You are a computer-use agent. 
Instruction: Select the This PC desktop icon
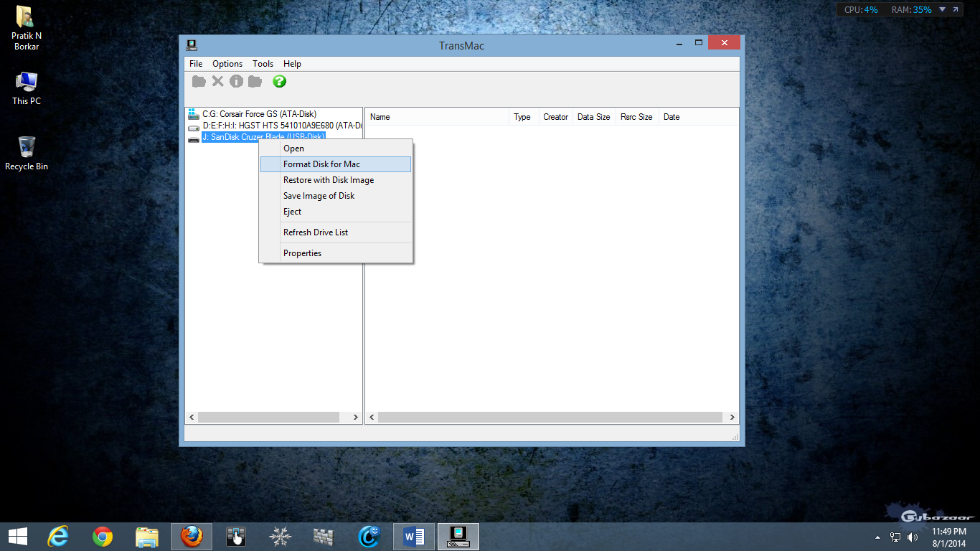(27, 88)
